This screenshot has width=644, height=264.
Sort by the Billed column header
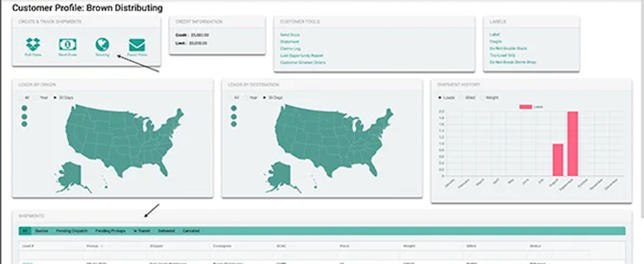(x=471, y=246)
